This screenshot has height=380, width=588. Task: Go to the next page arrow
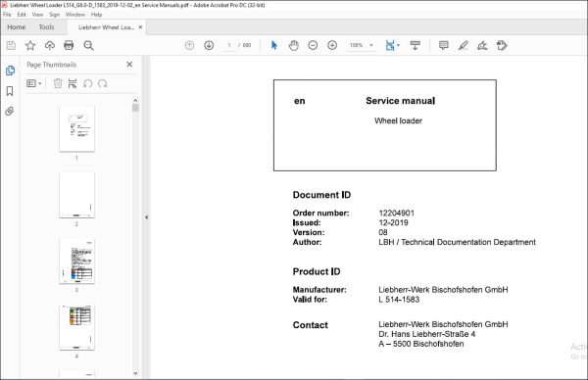[209, 45]
